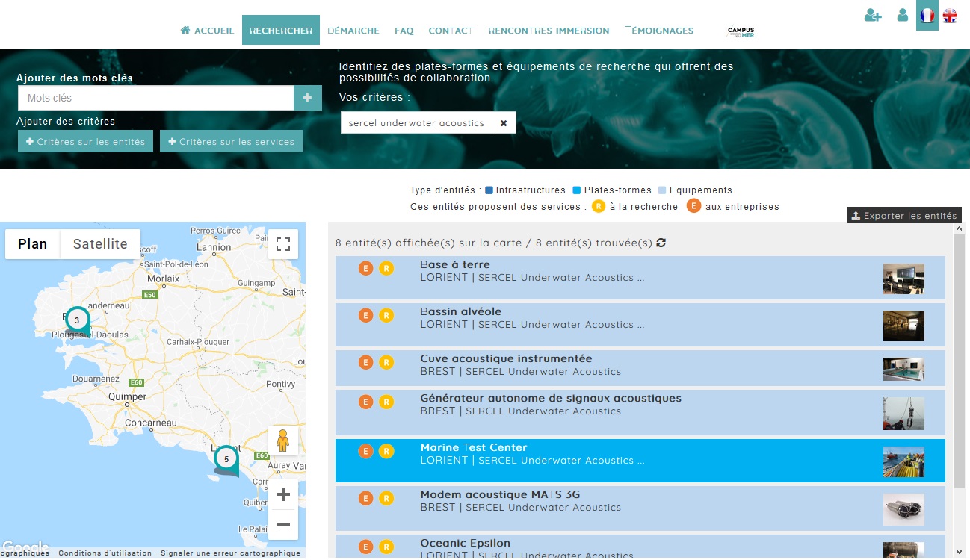This screenshot has width=970, height=560.
Task: Toggle fullscreen view on the map
Action: tap(283, 243)
